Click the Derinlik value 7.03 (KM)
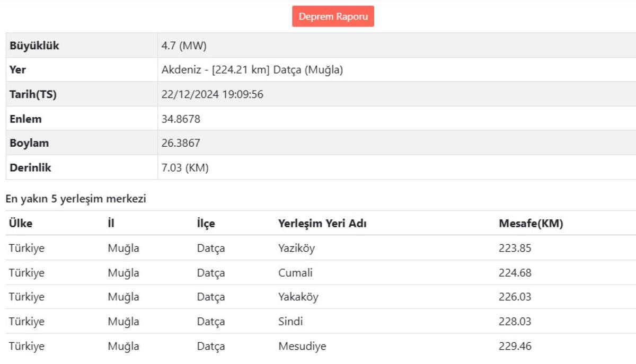Screen dimensions: 636x364 click(185, 168)
